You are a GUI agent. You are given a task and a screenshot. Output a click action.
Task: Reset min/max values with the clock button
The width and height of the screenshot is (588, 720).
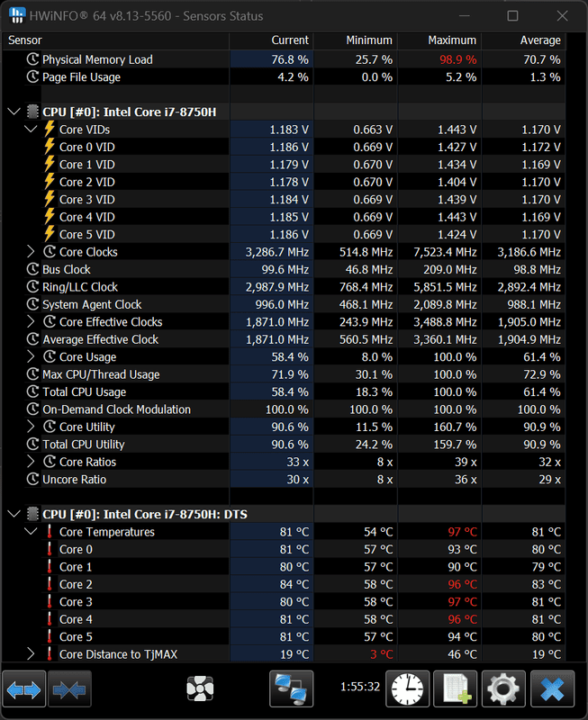pyautogui.click(x=408, y=688)
